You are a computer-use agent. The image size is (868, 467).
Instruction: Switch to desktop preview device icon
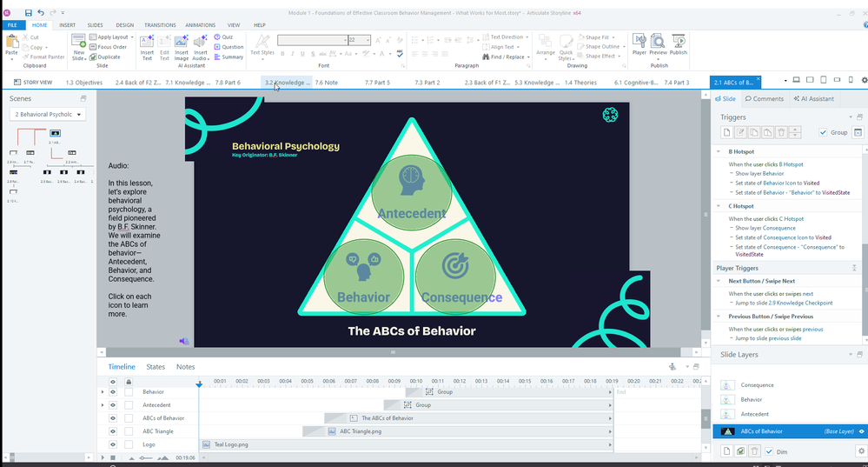click(x=796, y=80)
